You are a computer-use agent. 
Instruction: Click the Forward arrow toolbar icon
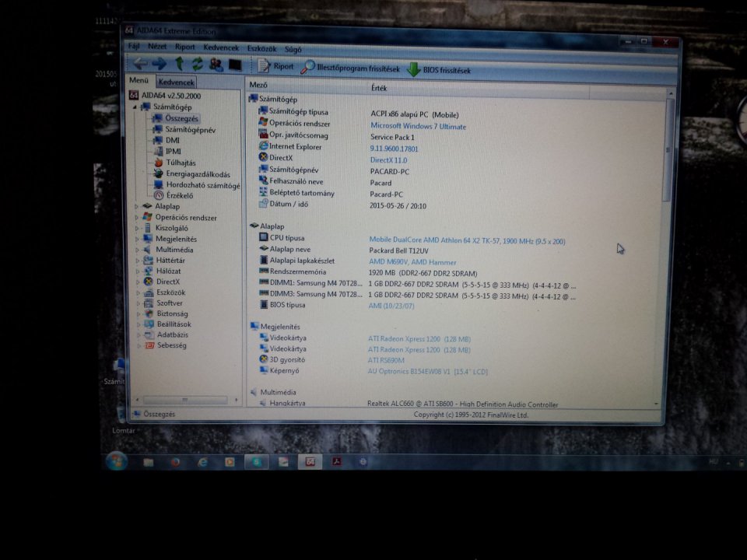pos(159,63)
